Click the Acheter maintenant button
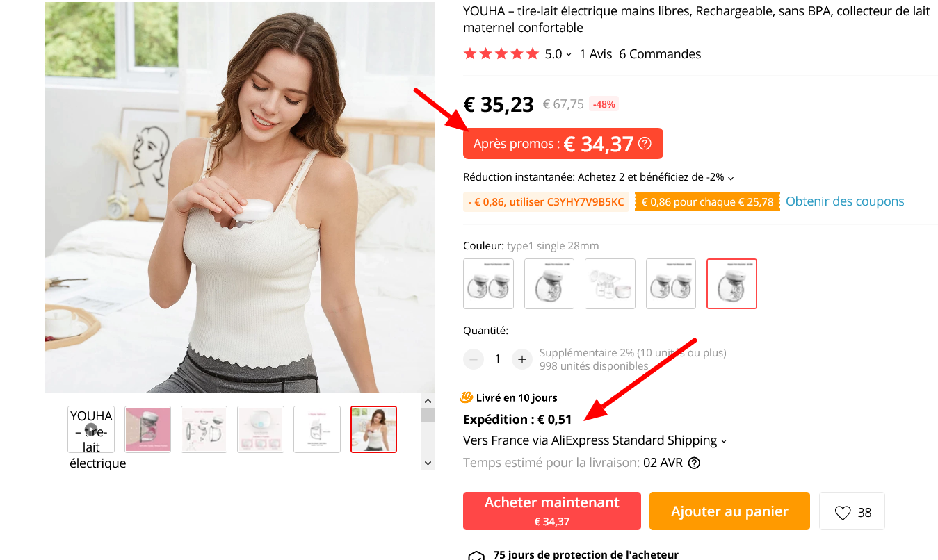 [552, 511]
